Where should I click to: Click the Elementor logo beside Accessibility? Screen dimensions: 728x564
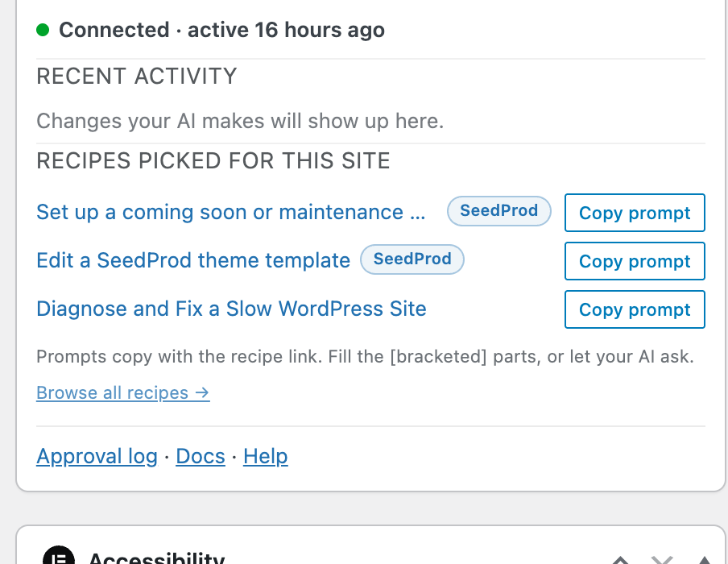point(59,557)
